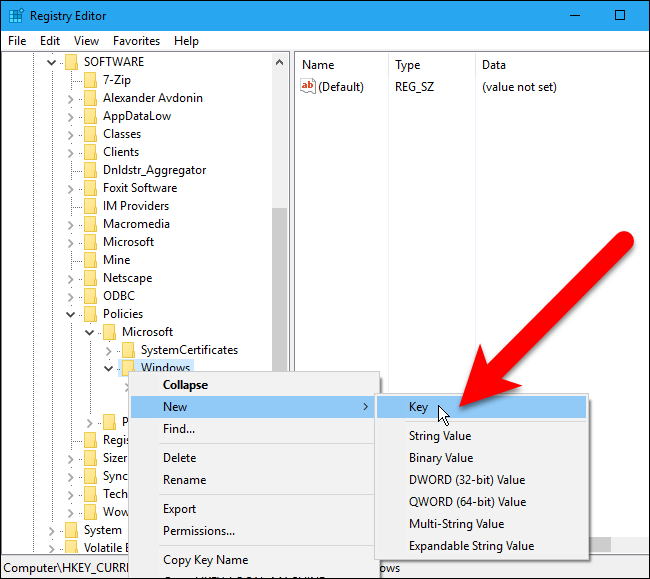Select the Windows key in tree
This screenshot has height=579, width=650.
(x=165, y=367)
